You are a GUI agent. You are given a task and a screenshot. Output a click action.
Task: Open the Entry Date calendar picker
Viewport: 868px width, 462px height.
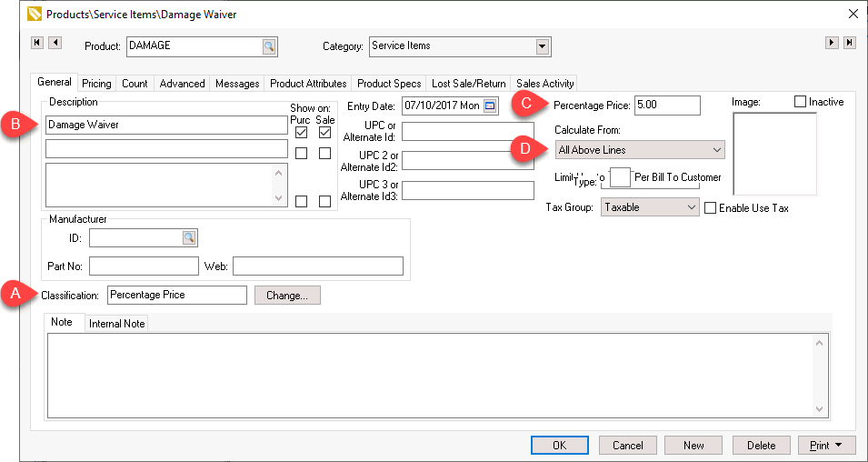pos(490,105)
